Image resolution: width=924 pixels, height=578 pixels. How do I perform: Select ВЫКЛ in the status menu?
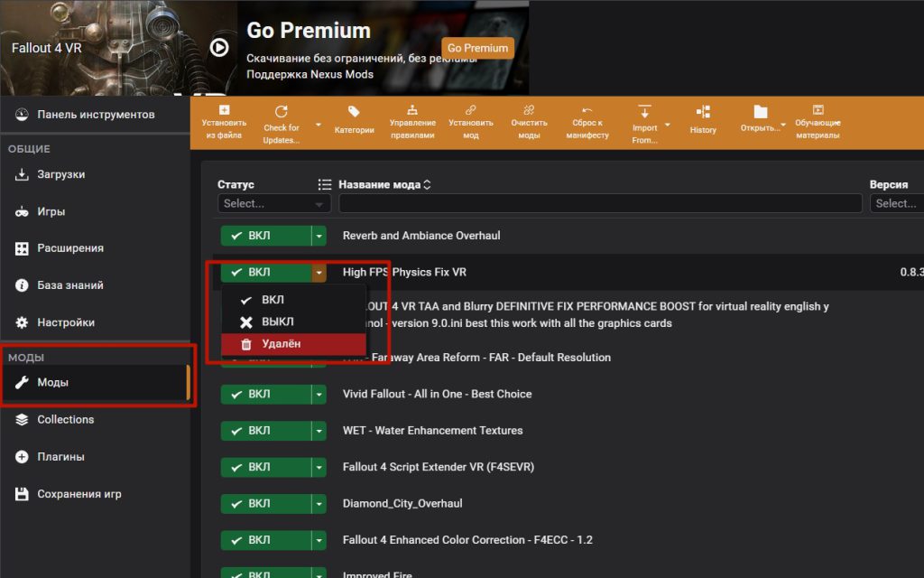coord(277,322)
